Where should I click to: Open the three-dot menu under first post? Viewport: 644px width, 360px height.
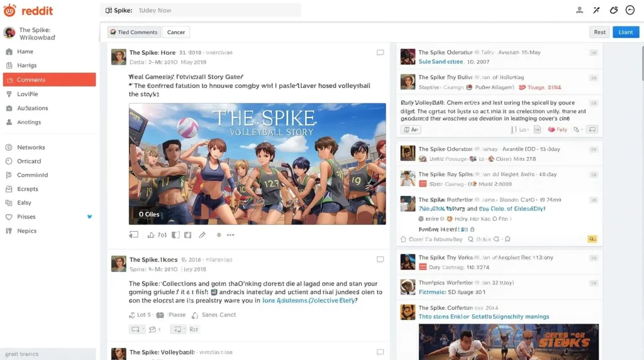(x=230, y=235)
